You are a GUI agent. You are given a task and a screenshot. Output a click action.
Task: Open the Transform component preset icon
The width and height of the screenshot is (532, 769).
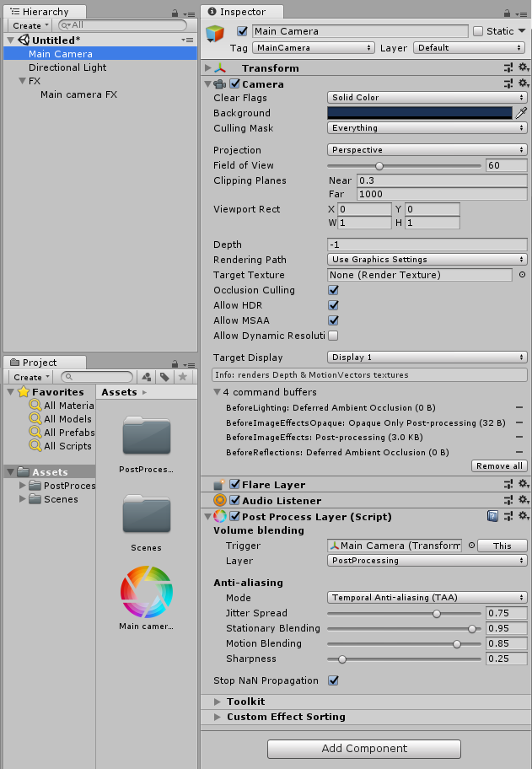click(x=508, y=68)
